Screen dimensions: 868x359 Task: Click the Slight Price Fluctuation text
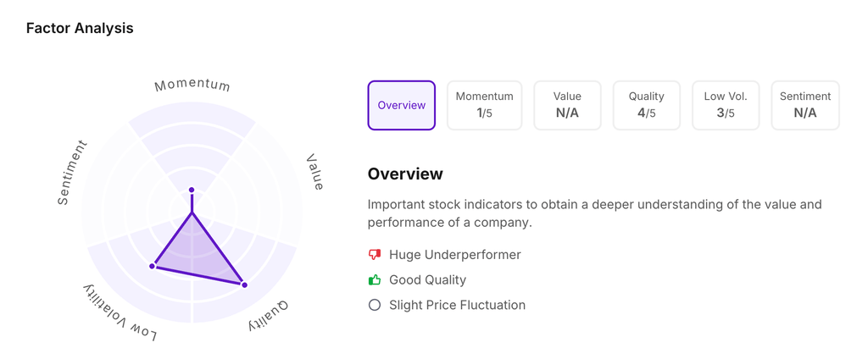click(x=457, y=305)
